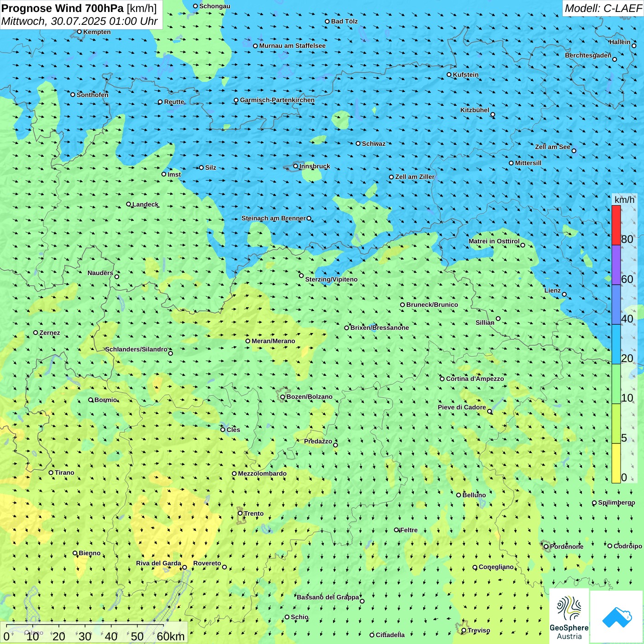The height and width of the screenshot is (644, 644).
Task: Click the Berchtesgaden label
Action: [x=588, y=55]
